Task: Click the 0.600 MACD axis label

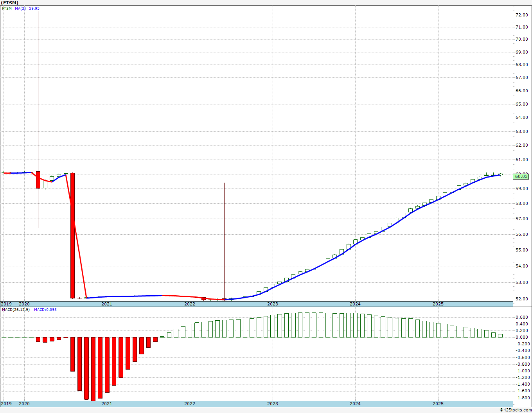Action: click(523, 317)
